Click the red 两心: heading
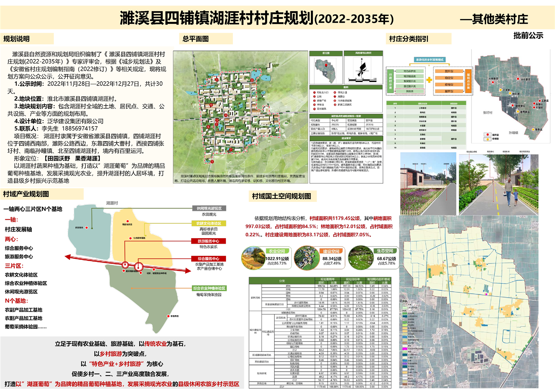Screen dimensions: 555x392 click(x=12, y=239)
